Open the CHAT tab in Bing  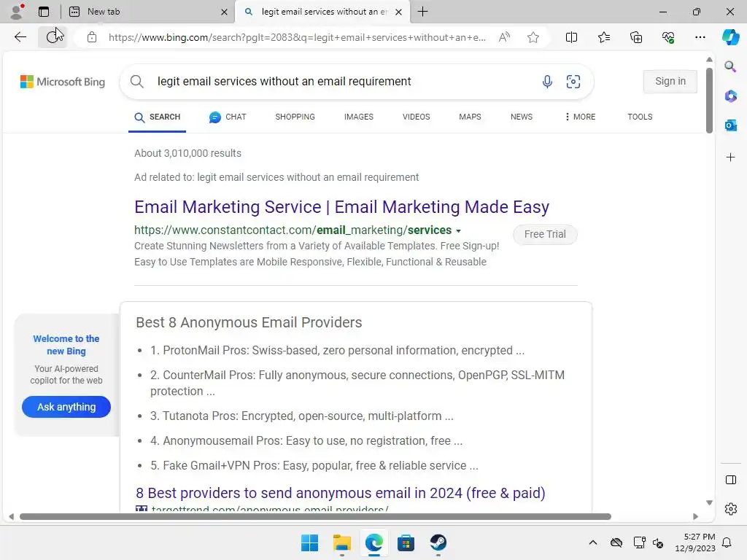pyautogui.click(x=228, y=117)
